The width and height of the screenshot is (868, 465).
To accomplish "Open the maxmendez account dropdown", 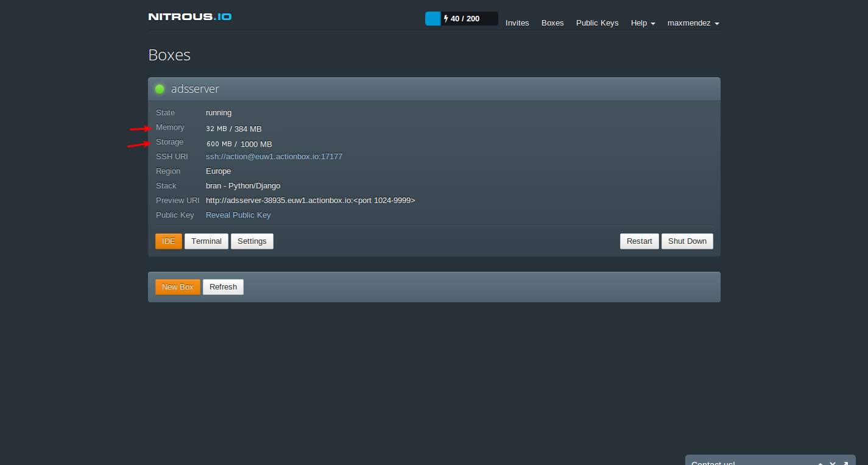I will point(693,23).
